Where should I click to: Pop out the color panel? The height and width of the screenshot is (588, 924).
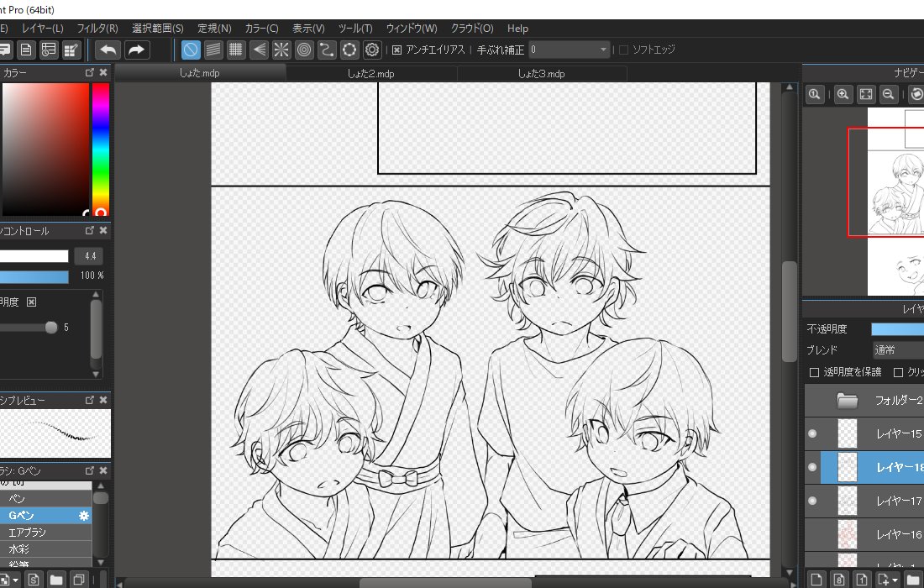pyautogui.click(x=90, y=72)
